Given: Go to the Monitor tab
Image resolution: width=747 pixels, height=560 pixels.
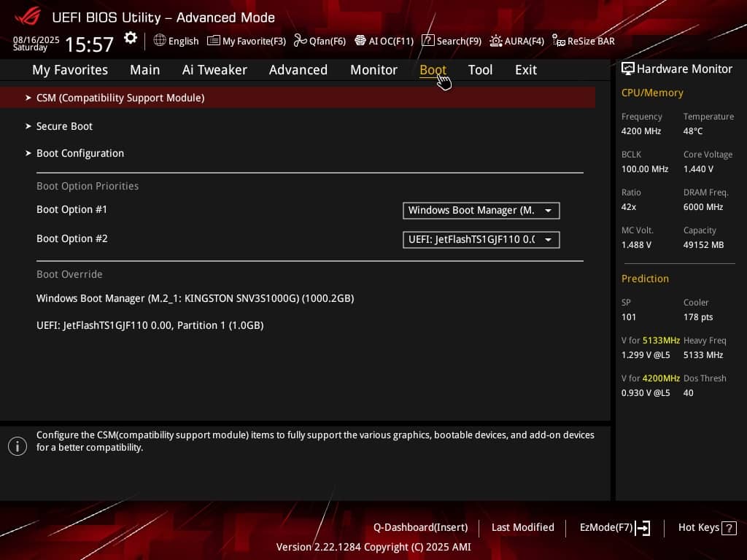Looking at the screenshot, I should pyautogui.click(x=373, y=70).
